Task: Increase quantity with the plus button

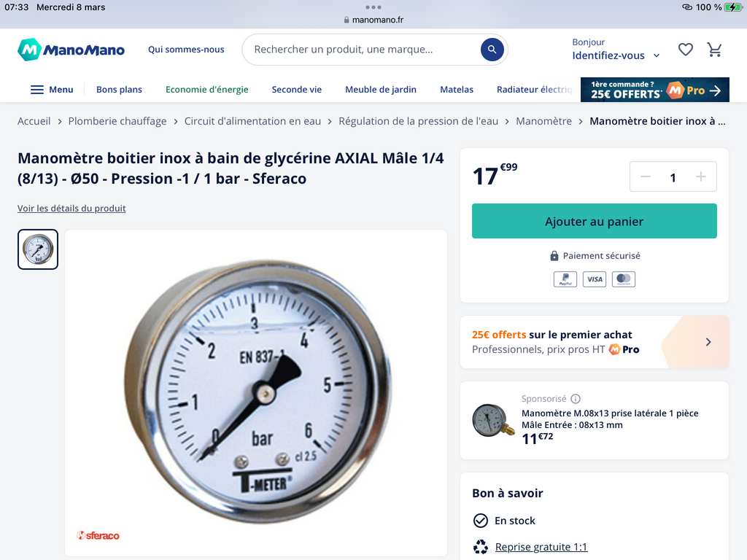Action: 701,177
